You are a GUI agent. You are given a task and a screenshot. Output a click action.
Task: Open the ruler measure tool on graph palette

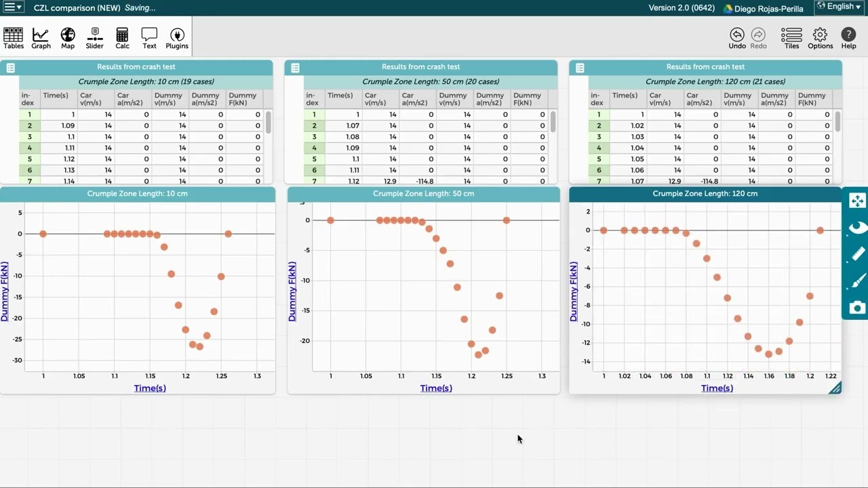click(857, 254)
